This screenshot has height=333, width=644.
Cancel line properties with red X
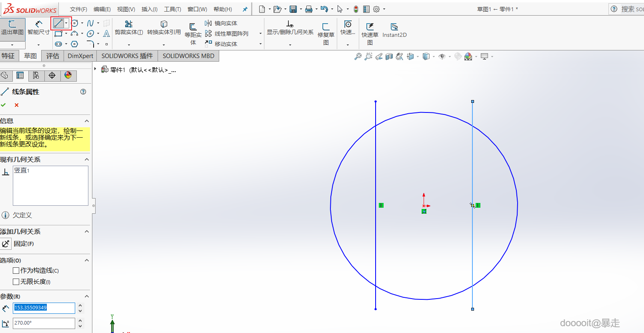coord(16,105)
